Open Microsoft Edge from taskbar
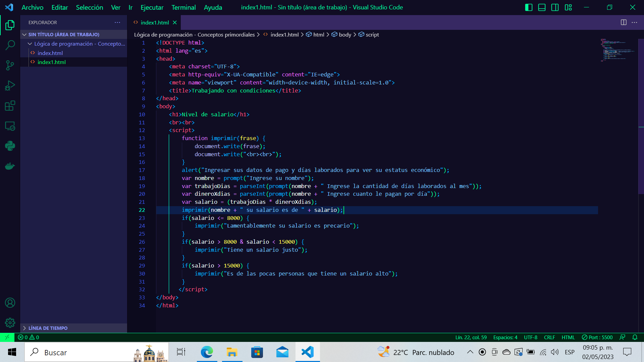This screenshot has width=644, height=362. pyautogui.click(x=207, y=352)
